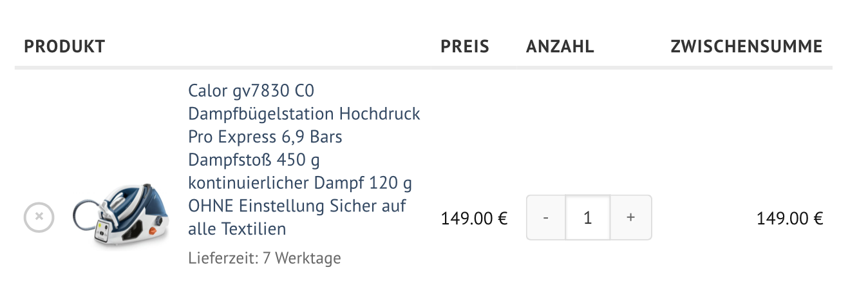Viewport: 868px width, 285px height.
Task: Click the ANZAHL column header
Action: [x=560, y=46]
